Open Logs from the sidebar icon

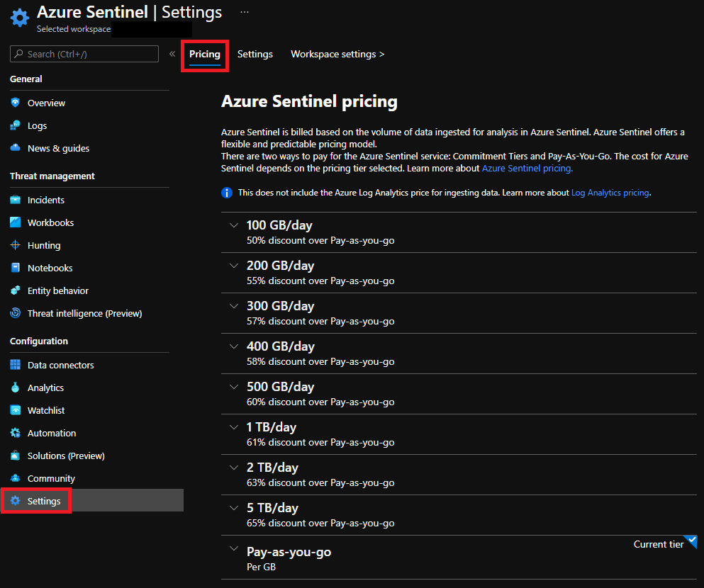pyautogui.click(x=16, y=125)
